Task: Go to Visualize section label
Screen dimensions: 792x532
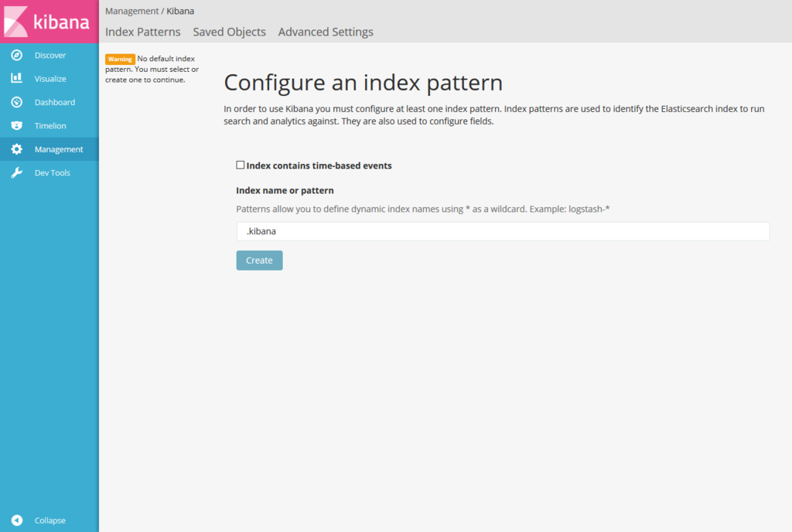Action: coord(50,79)
